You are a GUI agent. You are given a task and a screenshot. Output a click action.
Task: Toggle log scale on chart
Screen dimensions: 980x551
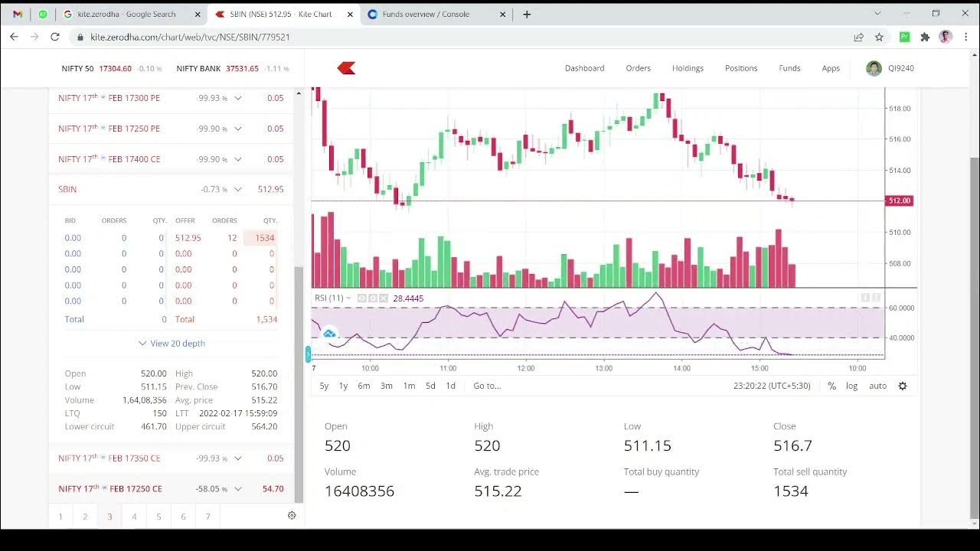pos(851,386)
